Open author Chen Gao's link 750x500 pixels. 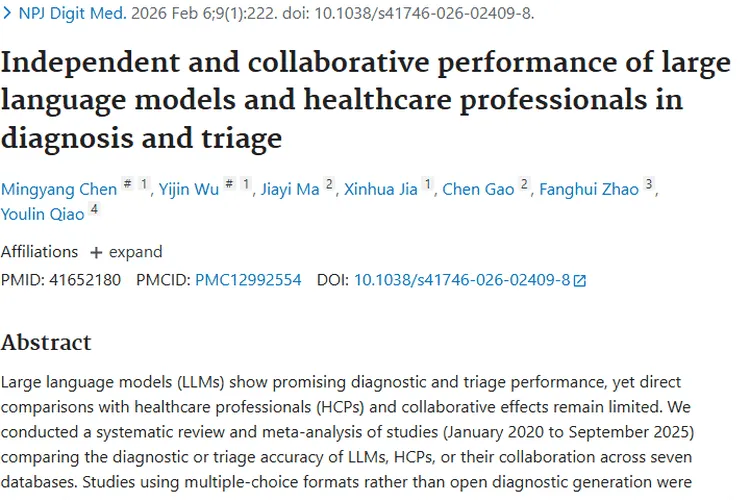pos(478,190)
